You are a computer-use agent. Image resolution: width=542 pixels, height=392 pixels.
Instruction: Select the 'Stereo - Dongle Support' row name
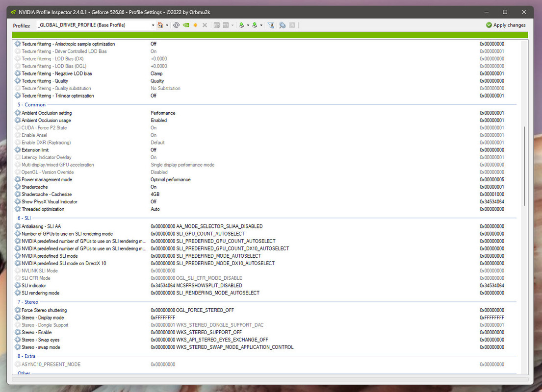[45, 325]
